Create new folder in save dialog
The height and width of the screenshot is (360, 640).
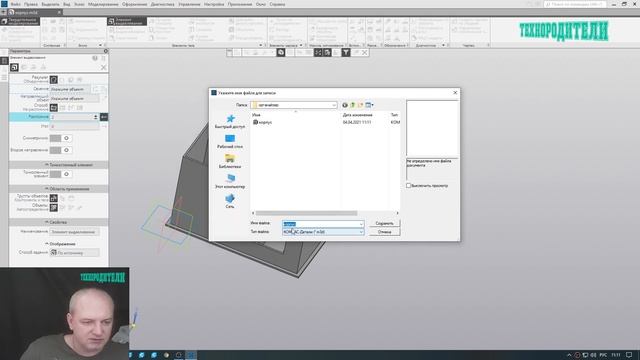pyautogui.click(x=360, y=105)
